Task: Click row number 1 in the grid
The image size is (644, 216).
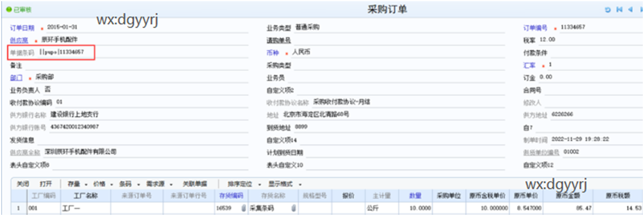Action: (x=18, y=208)
